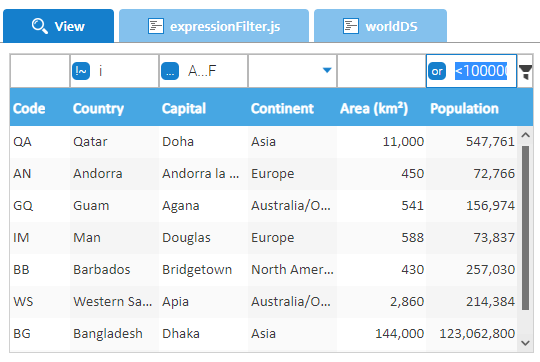Click the scrollbar down arrow
Screen dimensions: 540x362
click(525, 343)
